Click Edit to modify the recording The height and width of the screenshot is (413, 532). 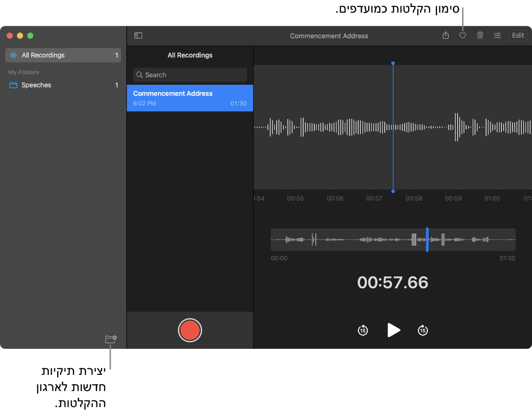tap(518, 35)
